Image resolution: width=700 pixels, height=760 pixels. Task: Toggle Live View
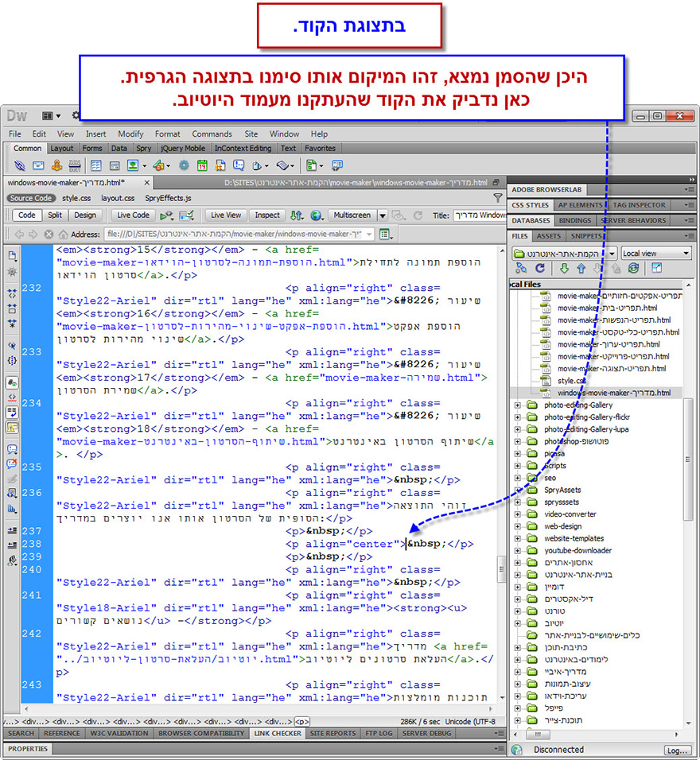[x=226, y=215]
